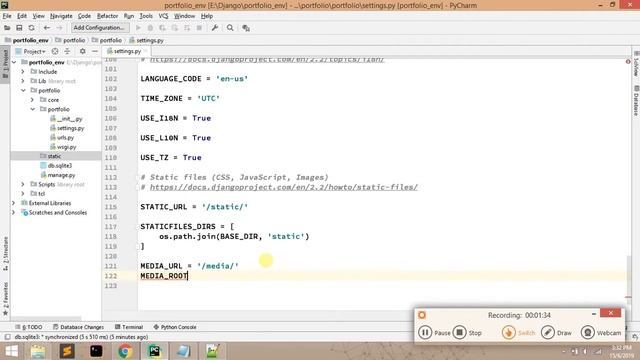Image resolution: width=640 pixels, height=360 pixels.
Task: Open the Python Console tool window
Action: point(175,327)
